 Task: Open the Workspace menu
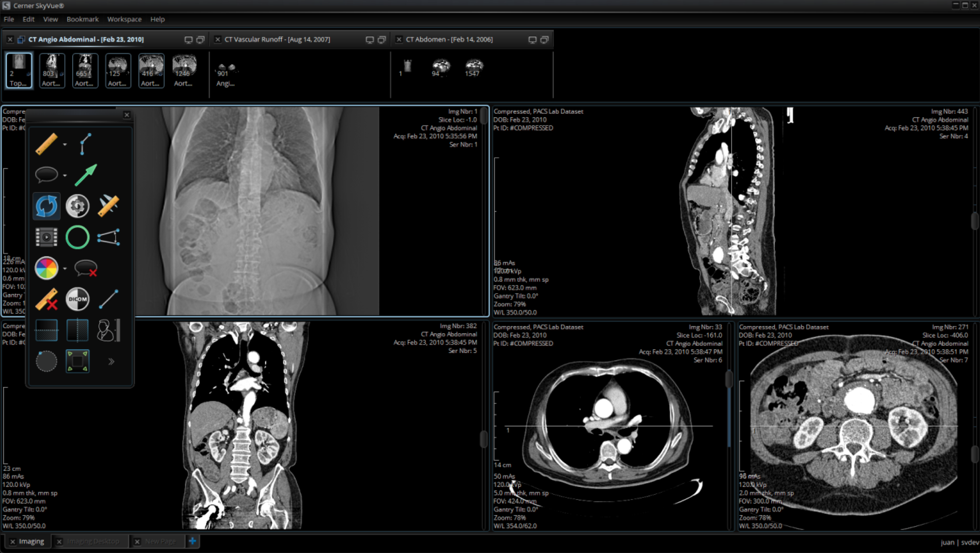coord(124,19)
